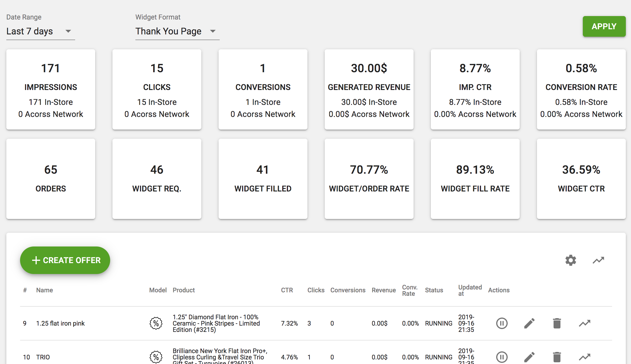The width and height of the screenshot is (631, 364).
Task: Click the trash icon for TRIO offer
Action: tap(557, 357)
